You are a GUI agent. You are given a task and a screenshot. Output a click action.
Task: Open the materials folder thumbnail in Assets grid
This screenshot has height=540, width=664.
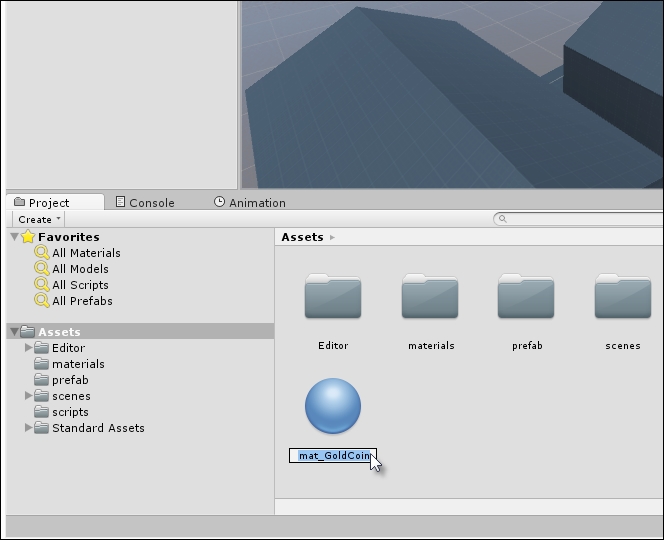click(430, 296)
